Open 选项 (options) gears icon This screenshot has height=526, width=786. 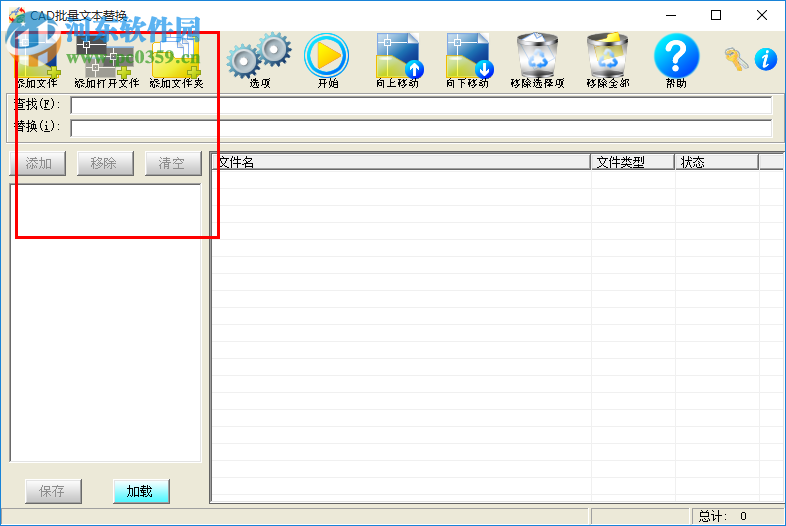pyautogui.click(x=259, y=60)
